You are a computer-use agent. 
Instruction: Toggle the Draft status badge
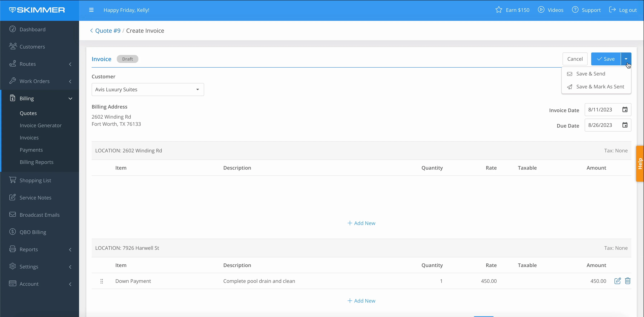127,59
